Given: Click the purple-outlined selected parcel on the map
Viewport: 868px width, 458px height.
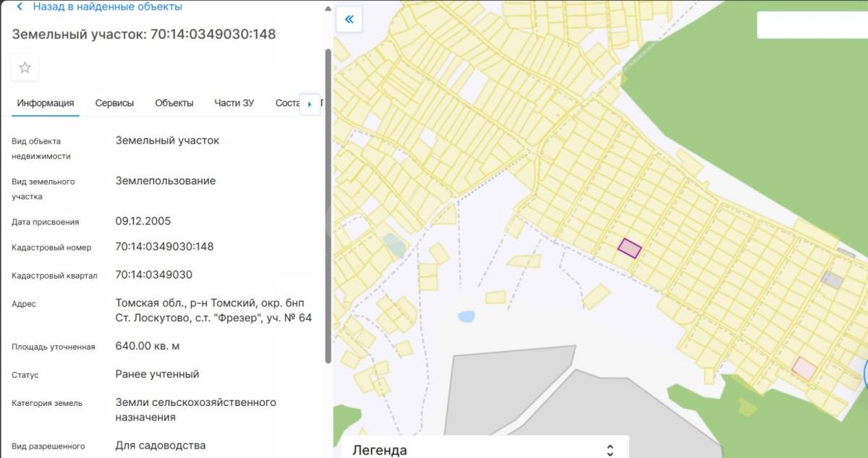Looking at the screenshot, I should pos(629,248).
